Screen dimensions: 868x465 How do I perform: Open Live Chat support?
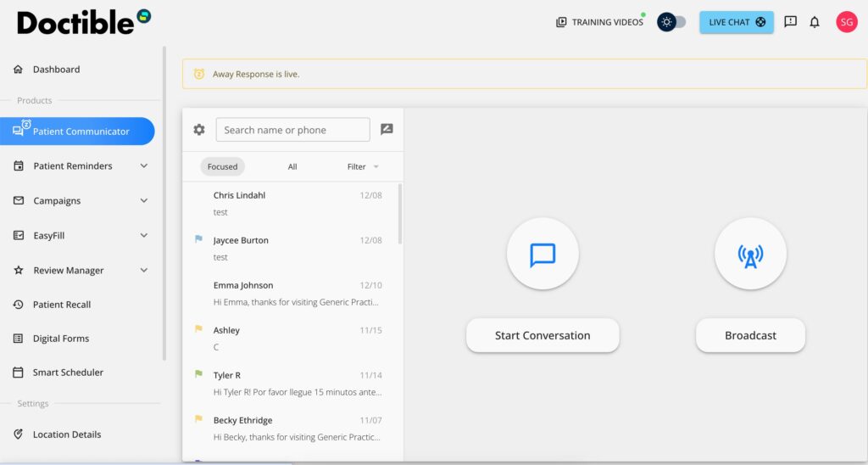pos(737,22)
